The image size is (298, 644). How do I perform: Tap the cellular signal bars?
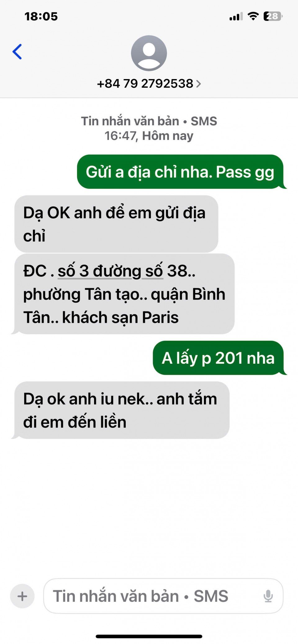[236, 16]
